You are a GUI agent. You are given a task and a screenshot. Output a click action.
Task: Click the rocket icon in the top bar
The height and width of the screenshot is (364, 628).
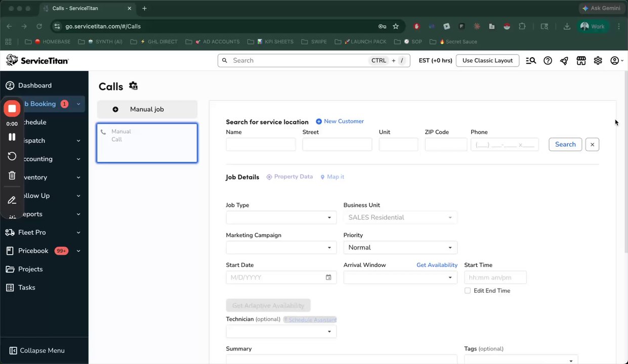point(564,61)
